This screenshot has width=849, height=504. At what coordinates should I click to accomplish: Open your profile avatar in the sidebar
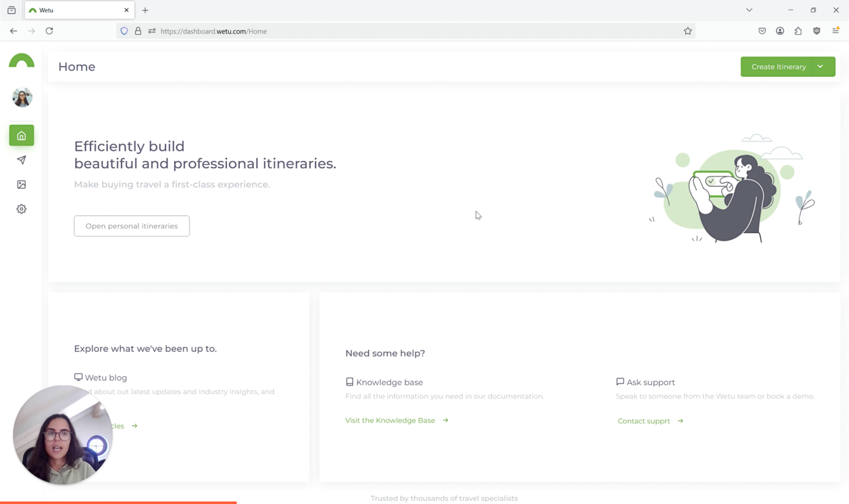coord(22,97)
